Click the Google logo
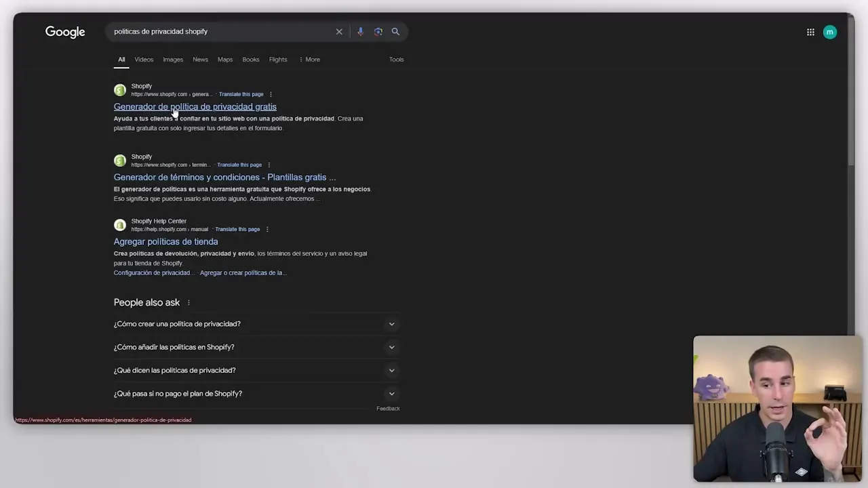 [x=65, y=32]
